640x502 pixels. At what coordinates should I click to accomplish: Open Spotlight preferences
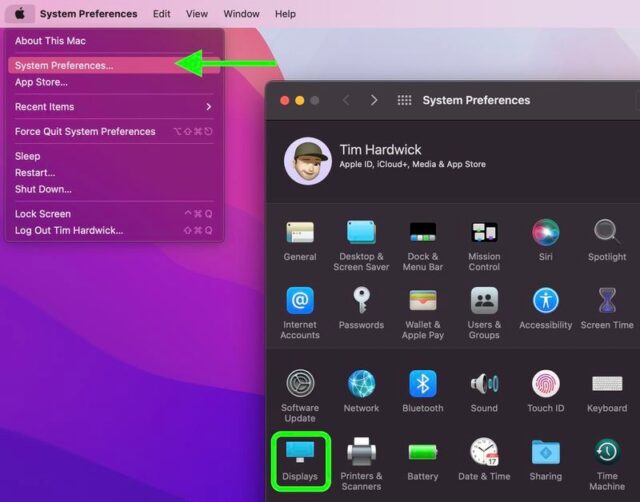607,241
